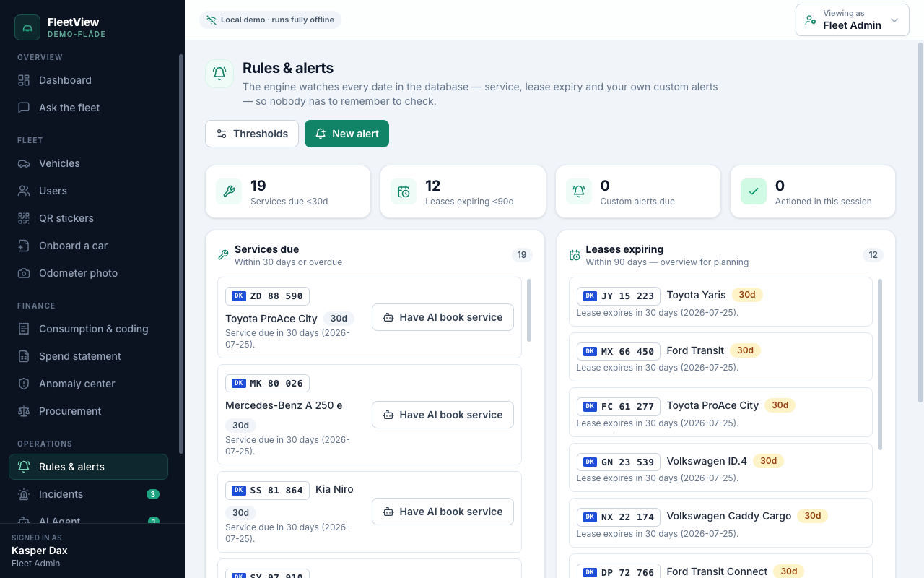Click the user role icon by Viewing as
924x578 pixels.
tap(811, 20)
